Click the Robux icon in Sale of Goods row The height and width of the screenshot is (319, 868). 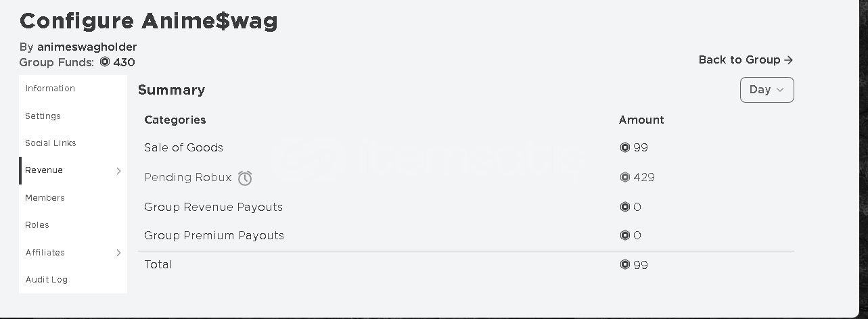[x=624, y=147]
